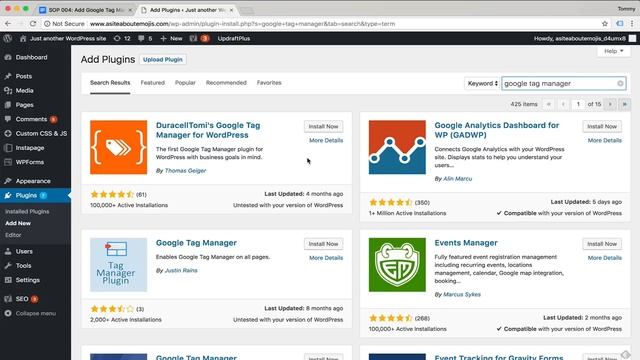Switch to the Recommended tab
This screenshot has height=360, width=640.
pyautogui.click(x=226, y=82)
